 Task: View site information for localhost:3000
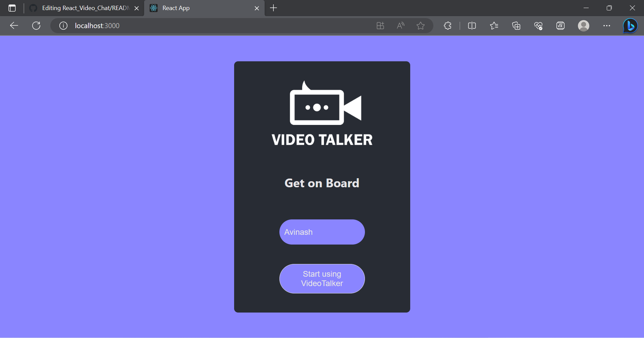click(x=63, y=26)
